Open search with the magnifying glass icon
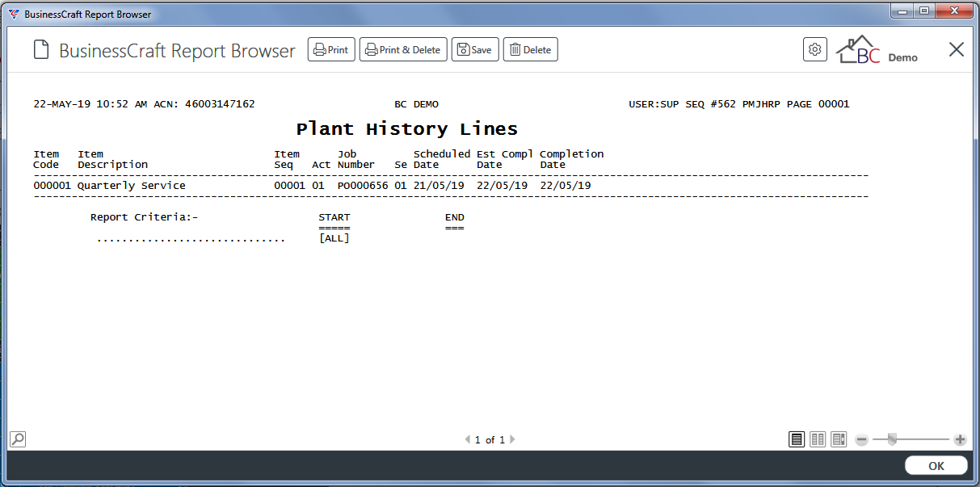 pyautogui.click(x=18, y=439)
